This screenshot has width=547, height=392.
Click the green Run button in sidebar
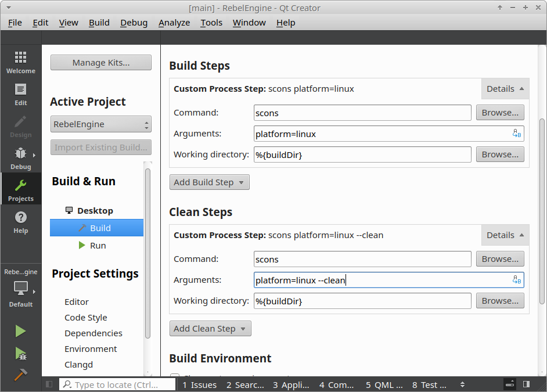click(x=20, y=332)
